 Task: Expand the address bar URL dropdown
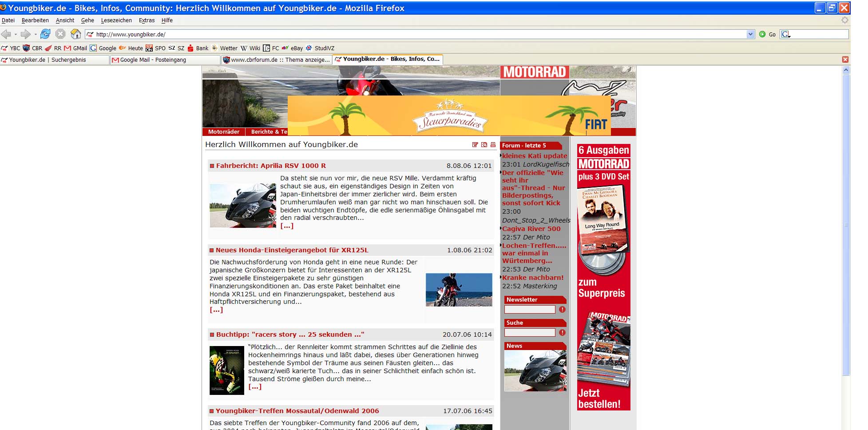coord(750,34)
